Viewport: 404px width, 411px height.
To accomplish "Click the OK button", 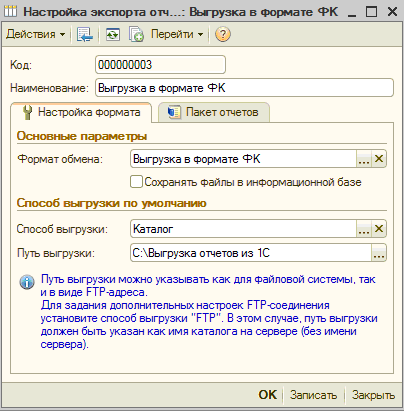I will point(267,395).
